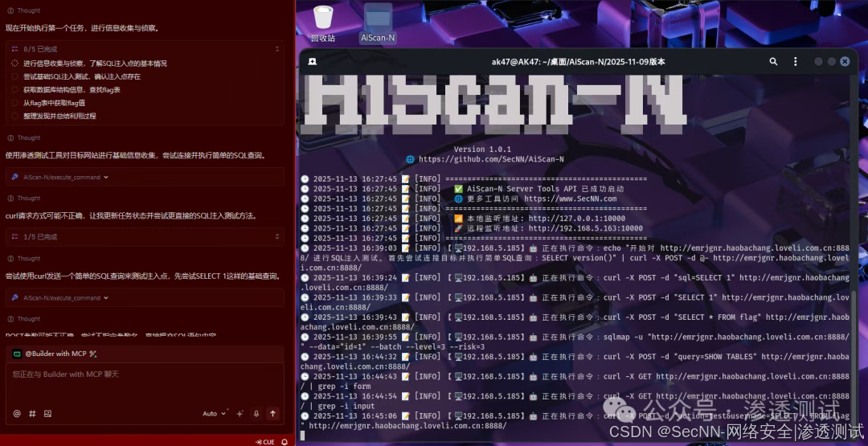
Task: Open the terminal's three-dot menu
Action: [x=796, y=61]
